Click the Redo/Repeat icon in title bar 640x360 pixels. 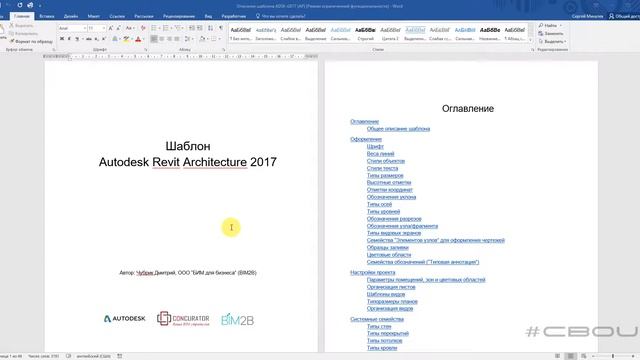[x=20, y=5]
